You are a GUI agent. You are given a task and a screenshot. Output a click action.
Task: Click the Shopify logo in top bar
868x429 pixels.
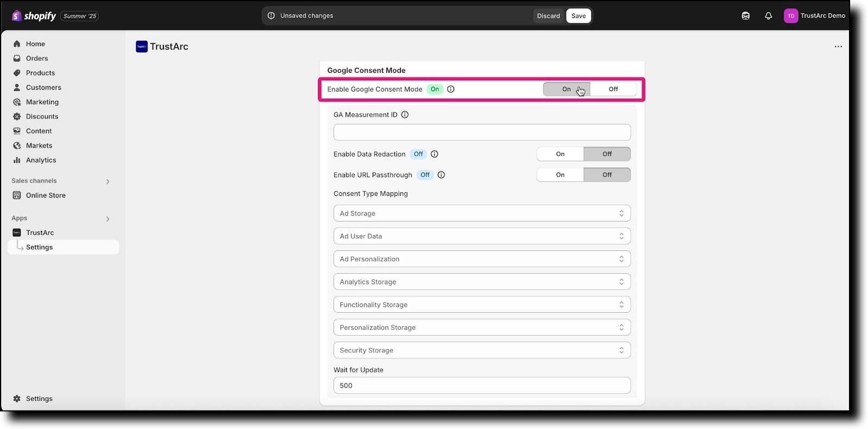(34, 16)
